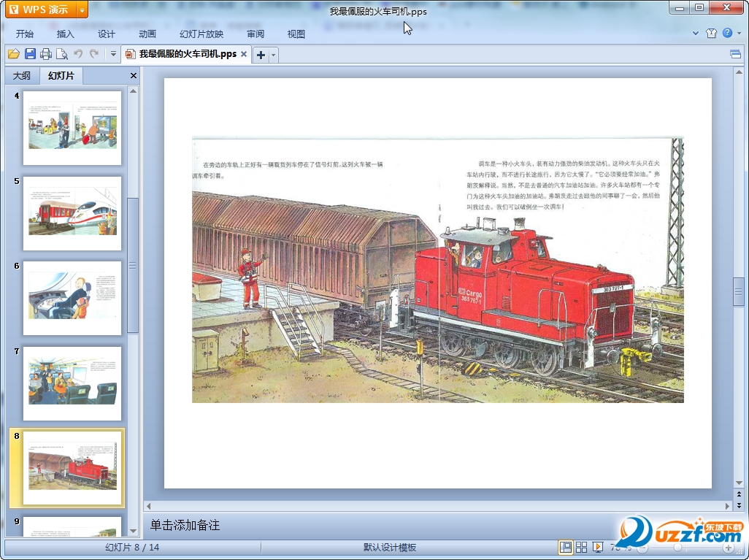Open the 幻灯片放映 menu tab
Image resolution: width=749 pixels, height=560 pixels.
coord(201,34)
